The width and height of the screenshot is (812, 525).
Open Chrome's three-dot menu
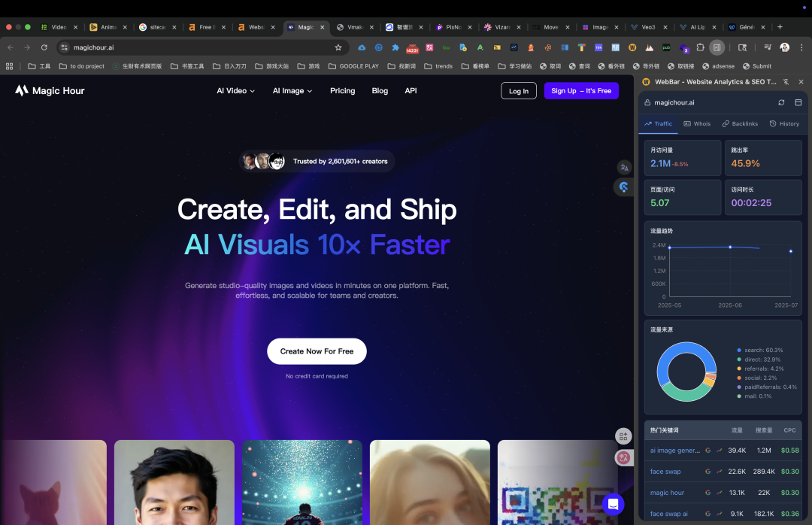click(x=801, y=47)
